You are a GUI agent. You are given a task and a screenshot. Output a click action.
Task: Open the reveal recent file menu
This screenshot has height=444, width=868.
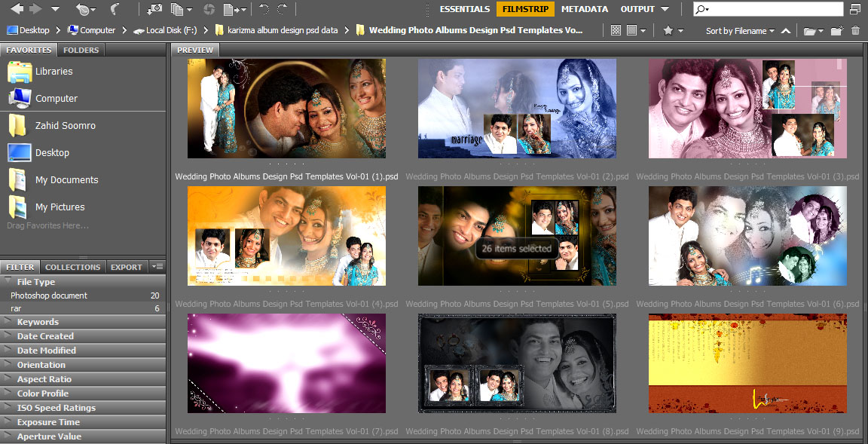click(x=85, y=9)
